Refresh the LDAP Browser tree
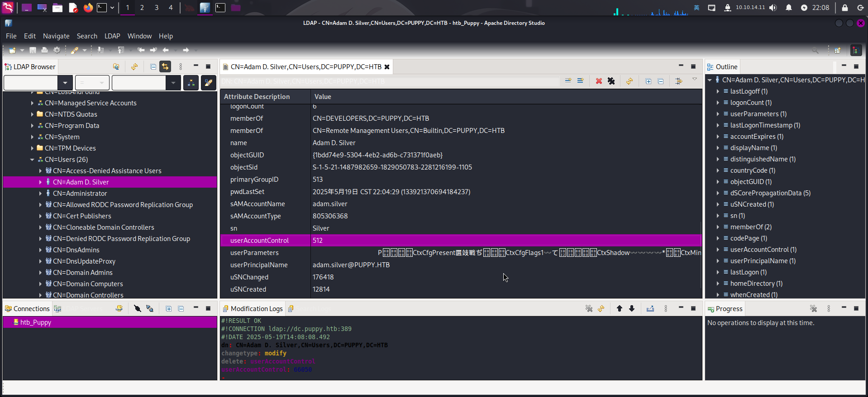 pyautogui.click(x=134, y=67)
